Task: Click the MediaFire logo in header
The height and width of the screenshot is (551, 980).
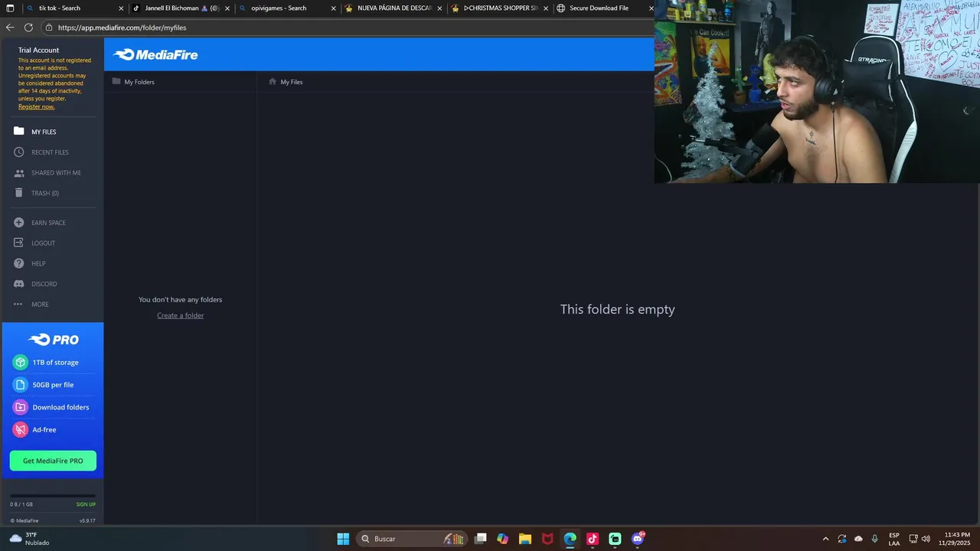Action: point(155,54)
